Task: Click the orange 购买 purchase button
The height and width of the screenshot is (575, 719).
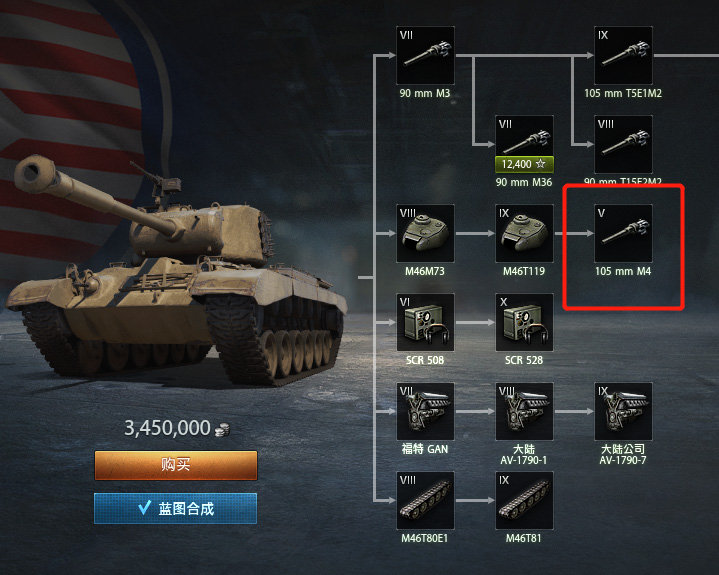Action: coord(176,465)
